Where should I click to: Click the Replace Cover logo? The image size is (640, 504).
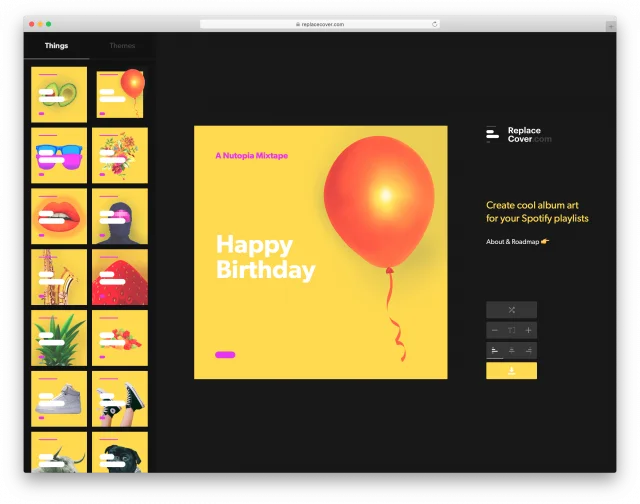coord(518,135)
